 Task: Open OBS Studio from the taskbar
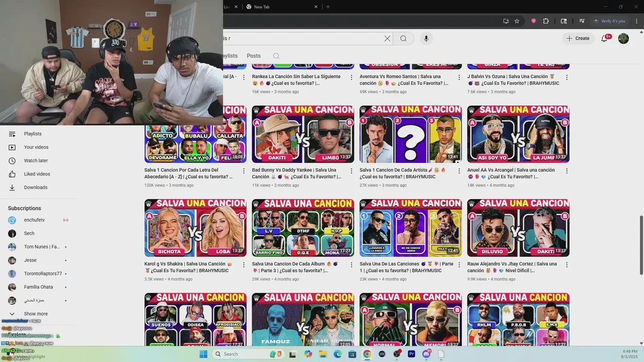397,354
